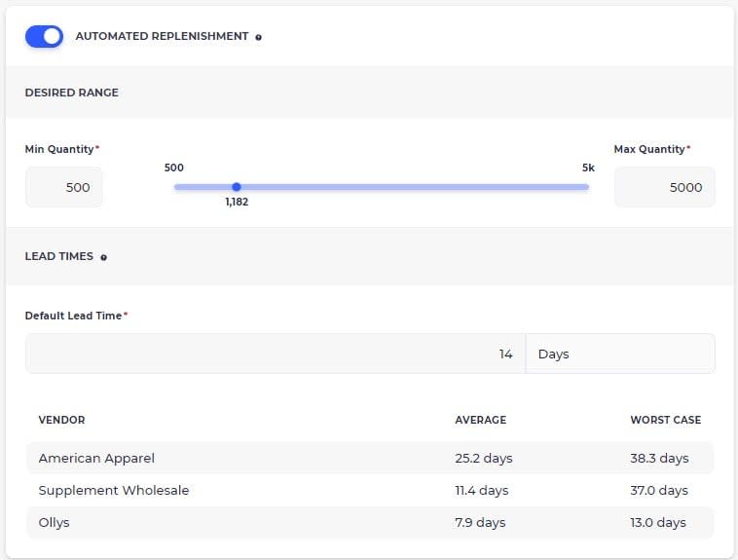This screenshot has width=738, height=560.
Task: Click the Default Lead Time value field
Action: click(x=276, y=354)
